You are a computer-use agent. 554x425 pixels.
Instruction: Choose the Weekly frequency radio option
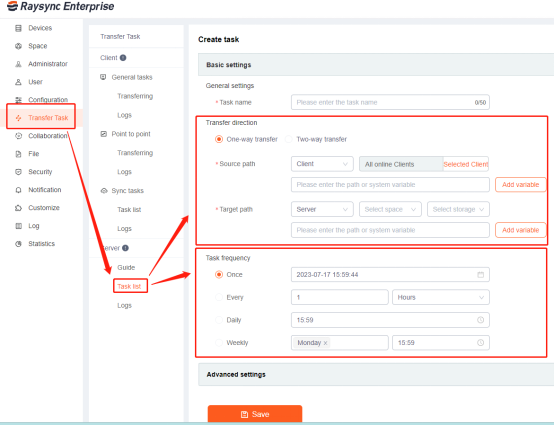pyautogui.click(x=219, y=342)
